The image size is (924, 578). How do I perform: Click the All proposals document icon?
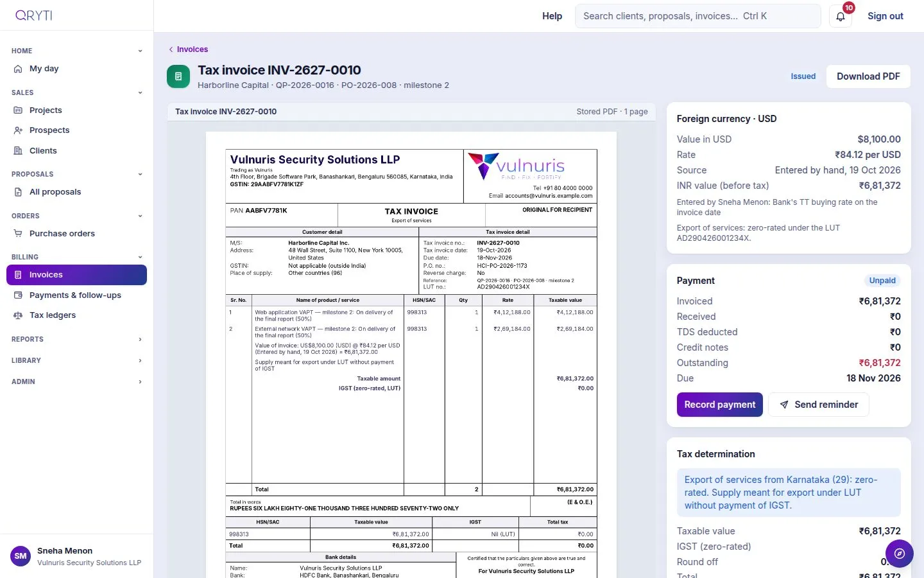18,192
